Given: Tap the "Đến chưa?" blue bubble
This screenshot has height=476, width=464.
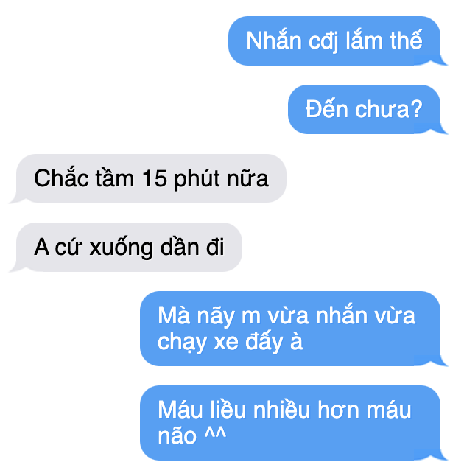Looking at the screenshot, I should click(x=365, y=109).
